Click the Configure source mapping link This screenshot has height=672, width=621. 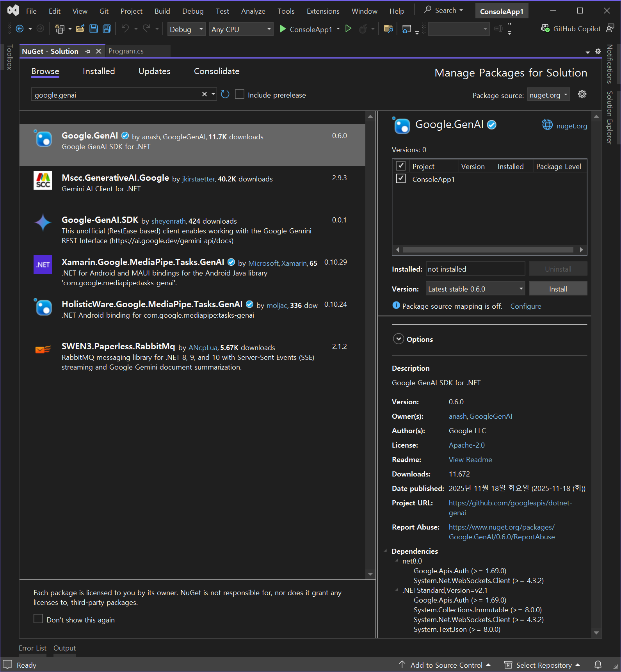(525, 306)
